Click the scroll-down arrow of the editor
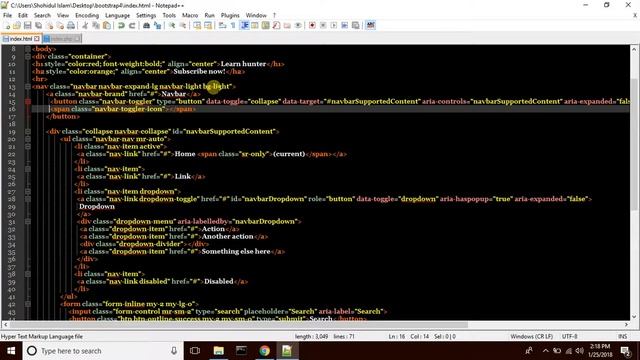640x360 pixels. coord(634,316)
